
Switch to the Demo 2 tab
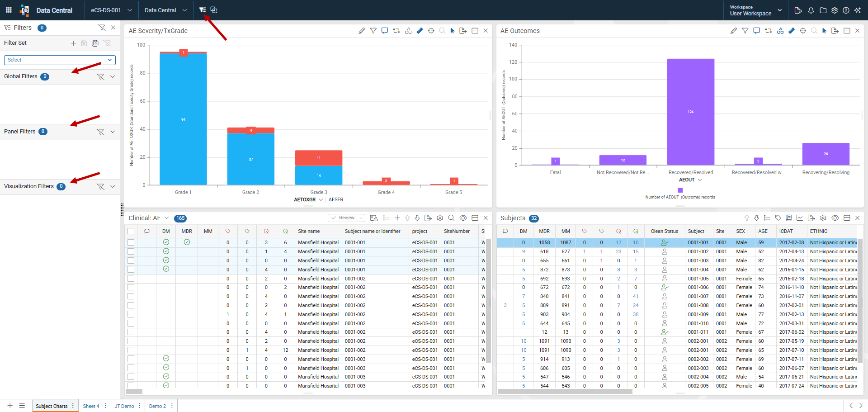pyautogui.click(x=157, y=406)
